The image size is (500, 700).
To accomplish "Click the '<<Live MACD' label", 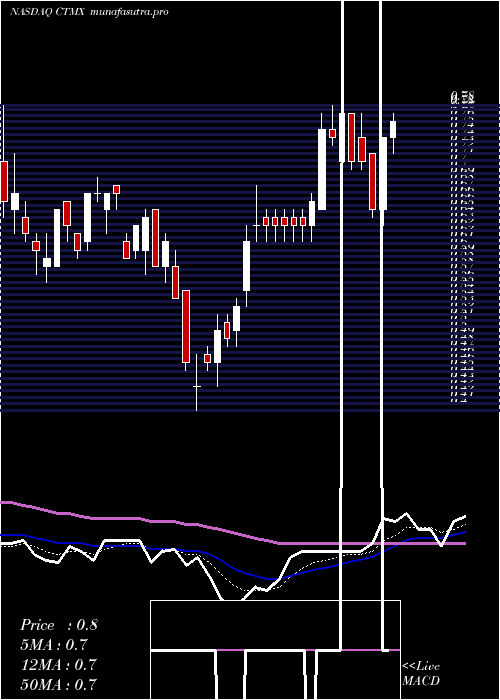I will coord(421,674).
